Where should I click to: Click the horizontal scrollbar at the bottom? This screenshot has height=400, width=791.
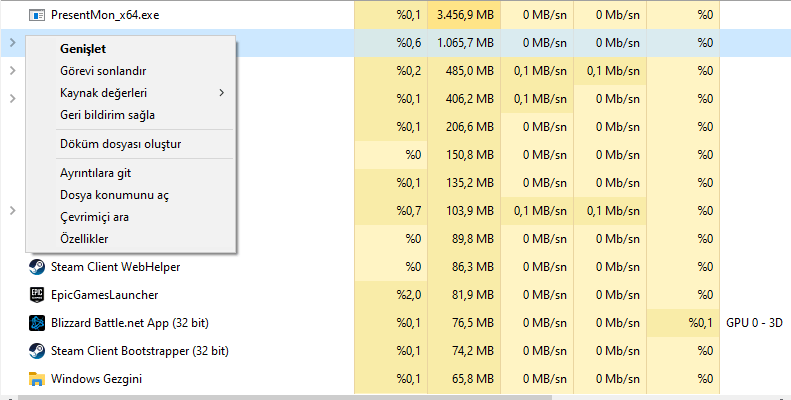click(x=400, y=396)
